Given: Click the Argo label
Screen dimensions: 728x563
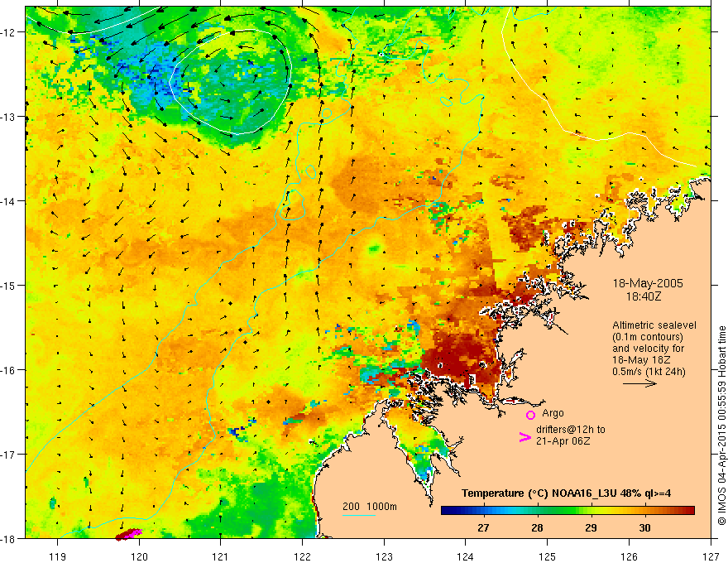Looking at the screenshot, I should [553, 413].
